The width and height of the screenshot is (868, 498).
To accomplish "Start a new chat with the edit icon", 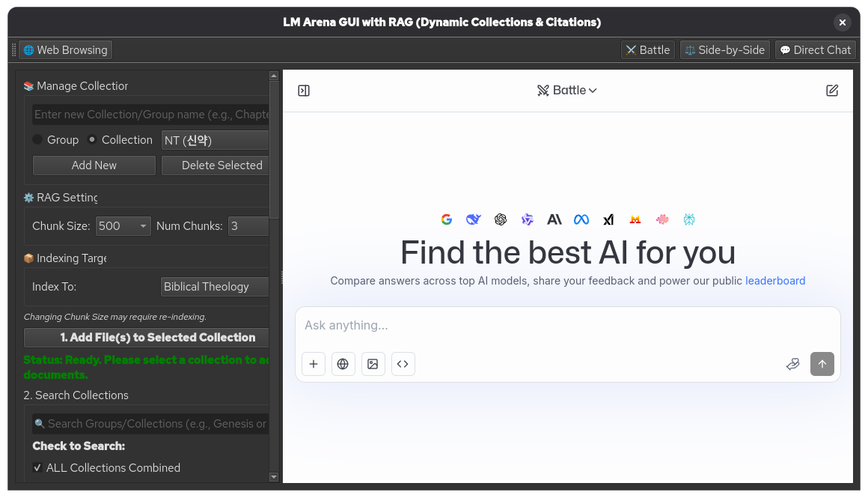I will (x=832, y=91).
